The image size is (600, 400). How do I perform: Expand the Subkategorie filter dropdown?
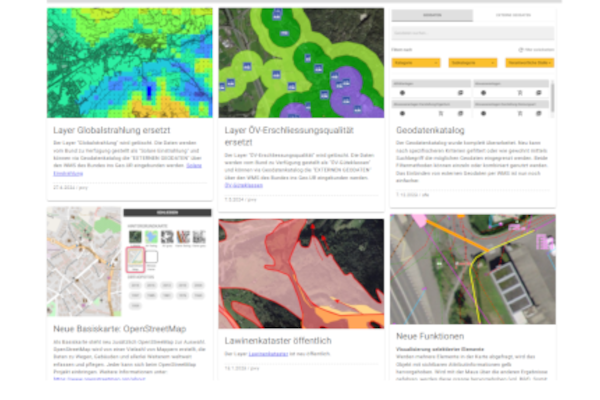pos(473,63)
